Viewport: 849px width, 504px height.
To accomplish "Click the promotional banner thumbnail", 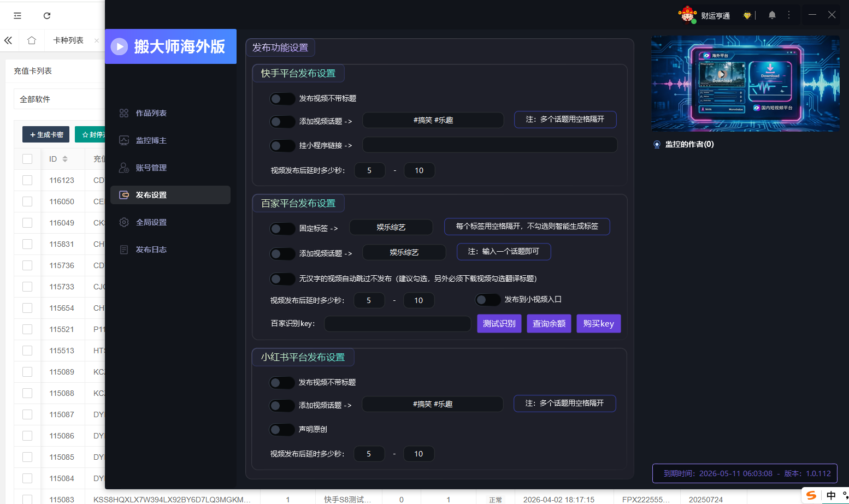I will tap(745, 84).
